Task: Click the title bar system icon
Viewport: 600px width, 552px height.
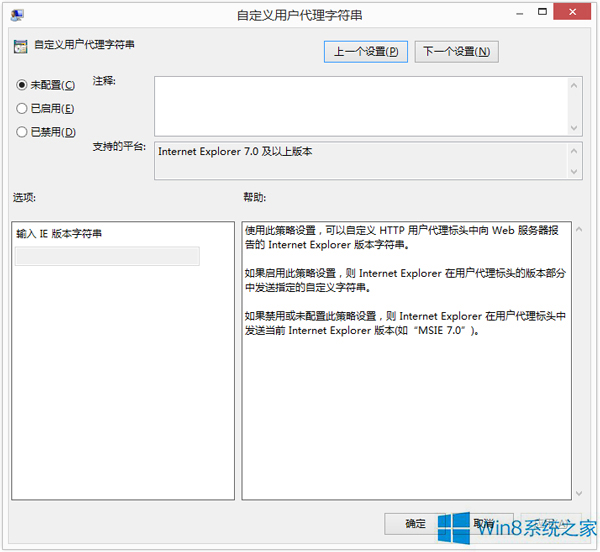Action: pos(17,15)
